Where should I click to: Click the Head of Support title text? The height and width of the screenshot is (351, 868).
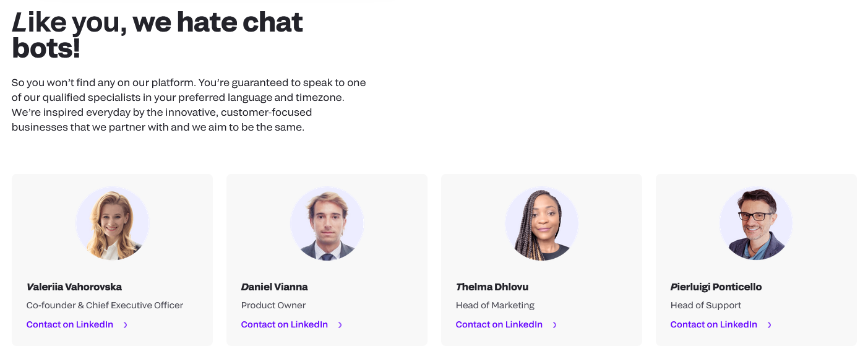[706, 305]
